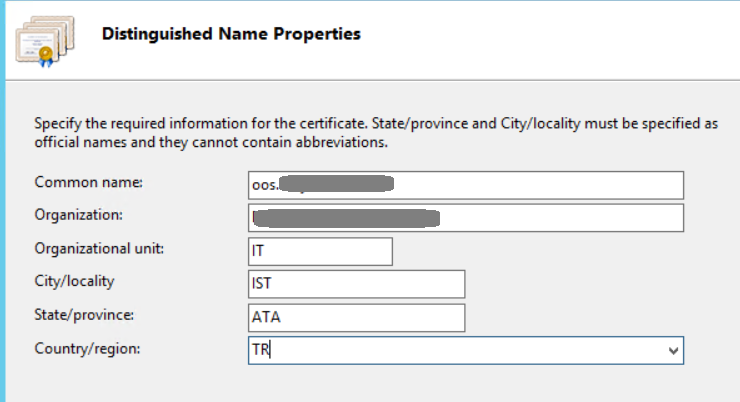Focus the Common name text field
740x402 pixels.
pos(466,185)
